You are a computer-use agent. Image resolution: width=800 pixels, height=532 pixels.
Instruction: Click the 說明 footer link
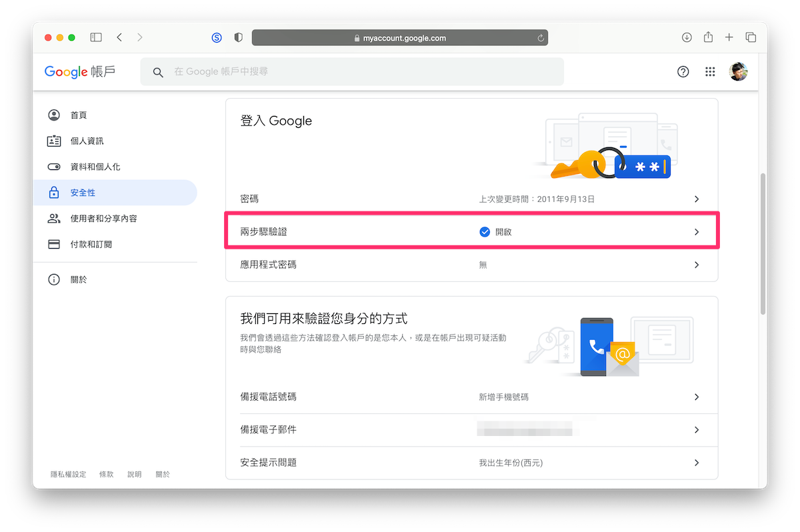pyautogui.click(x=135, y=475)
